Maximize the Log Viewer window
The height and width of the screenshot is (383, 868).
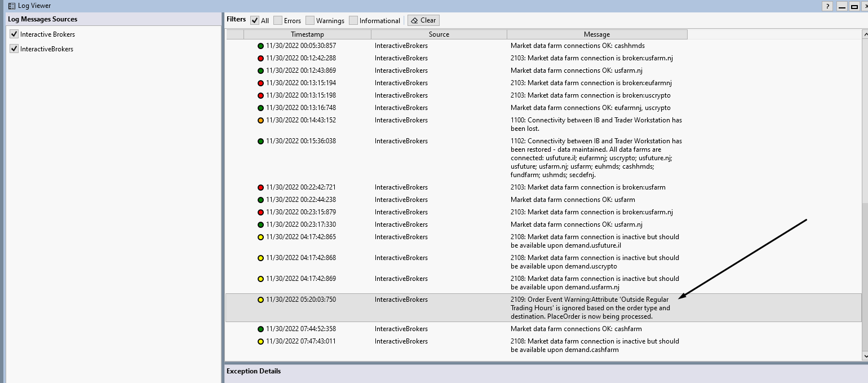854,6
